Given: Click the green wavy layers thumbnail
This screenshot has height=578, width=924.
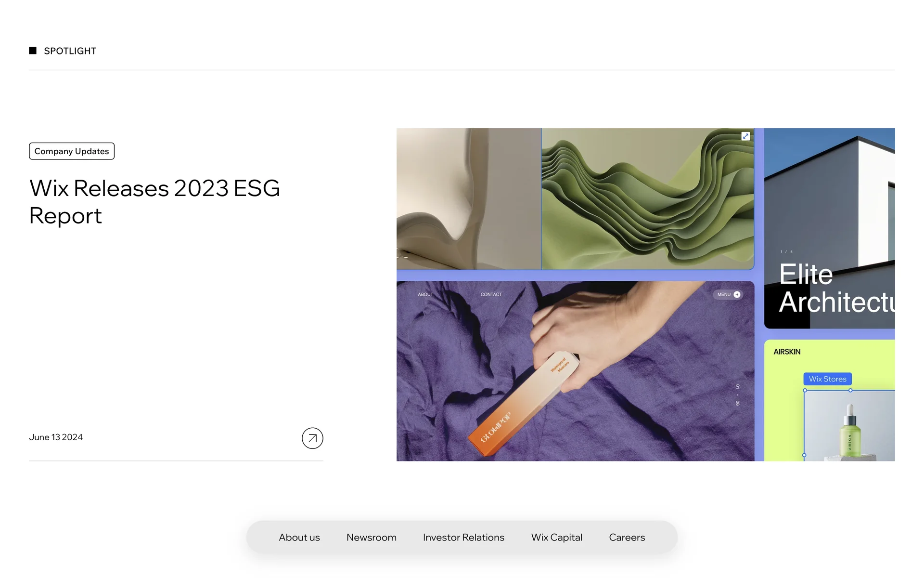Looking at the screenshot, I should click(648, 198).
